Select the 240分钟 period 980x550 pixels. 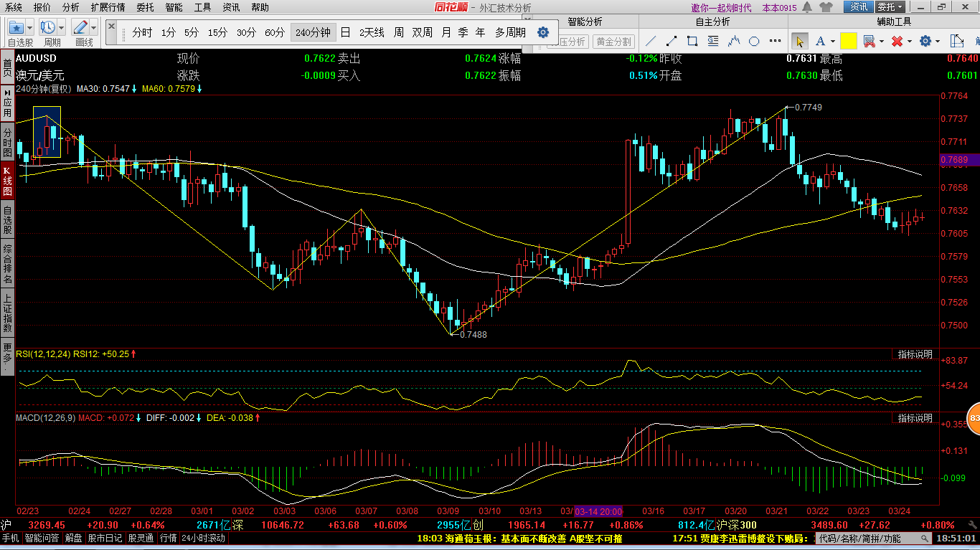[313, 32]
